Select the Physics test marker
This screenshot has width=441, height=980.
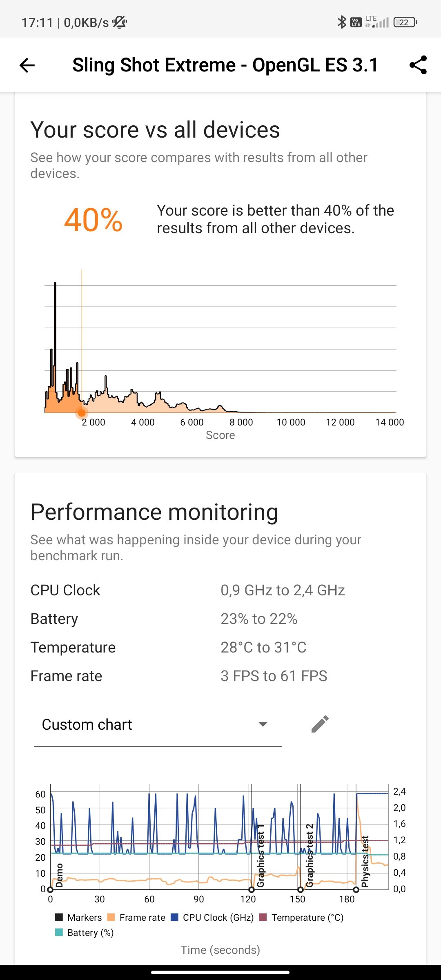[x=356, y=890]
